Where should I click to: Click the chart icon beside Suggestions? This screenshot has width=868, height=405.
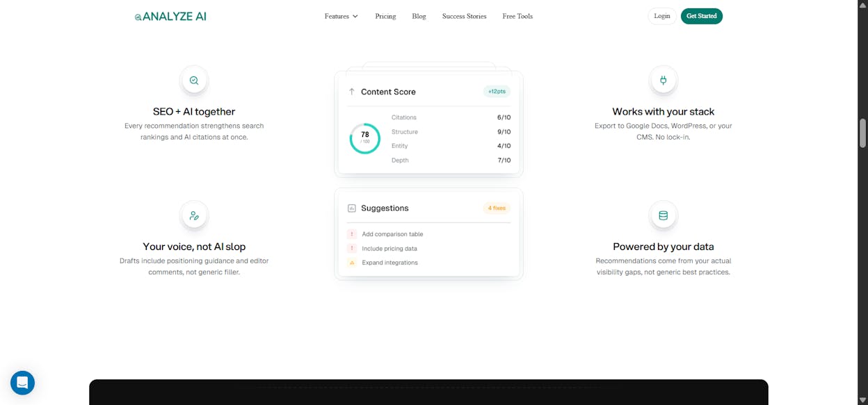pos(352,208)
